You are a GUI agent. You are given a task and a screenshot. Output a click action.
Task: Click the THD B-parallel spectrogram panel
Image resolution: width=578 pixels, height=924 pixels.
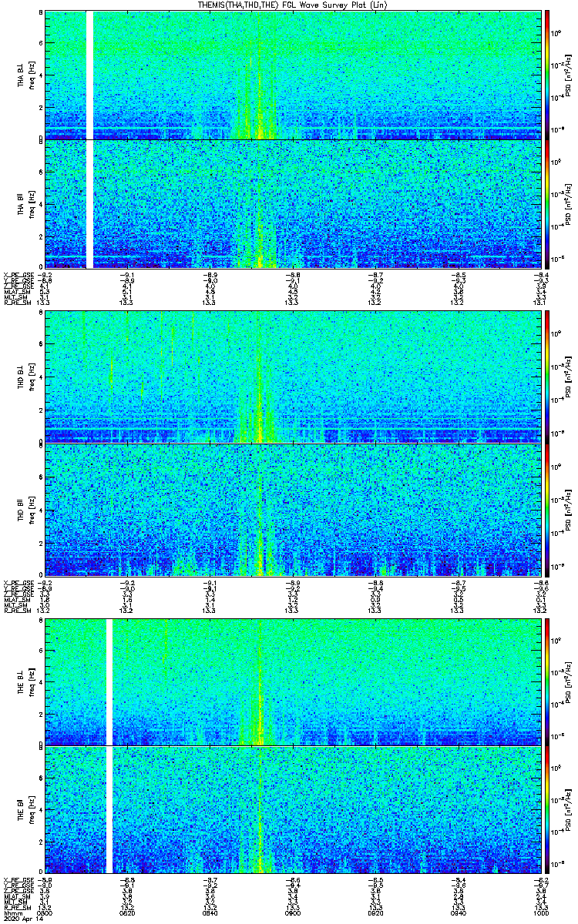point(292,510)
